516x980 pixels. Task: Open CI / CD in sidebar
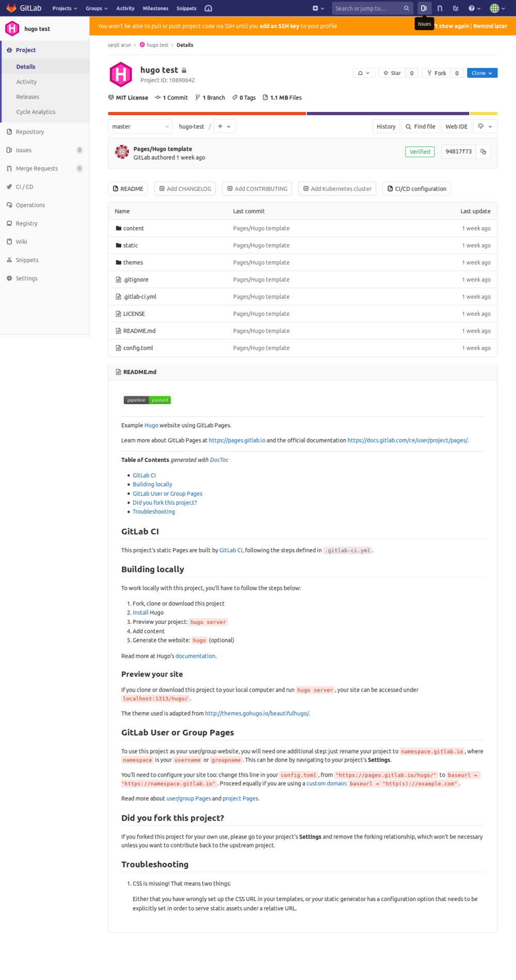(24, 187)
